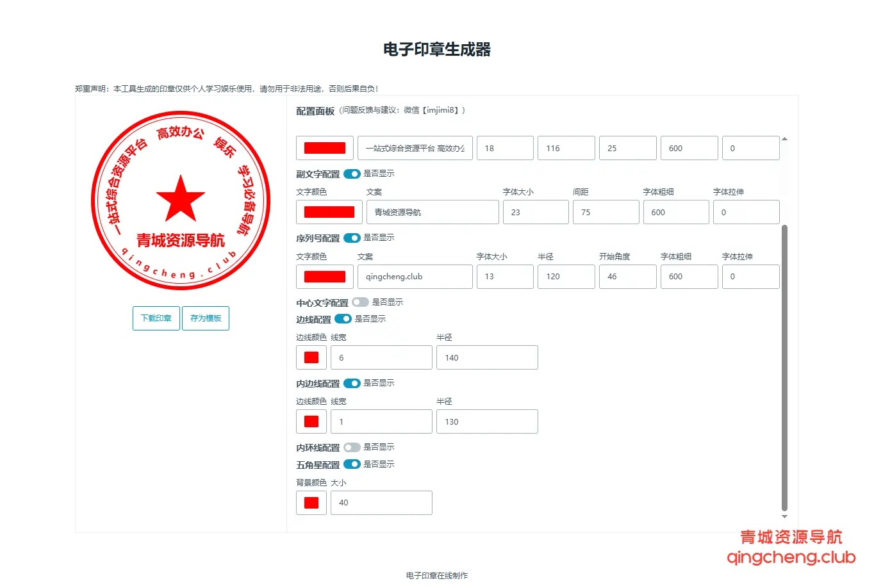Pick the 内边线 border color swatch

311,421
